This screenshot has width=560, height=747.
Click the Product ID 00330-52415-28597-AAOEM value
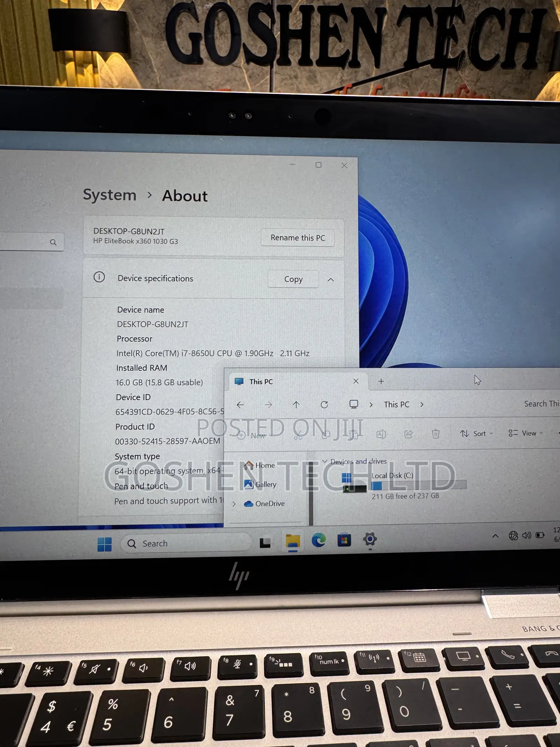point(168,441)
